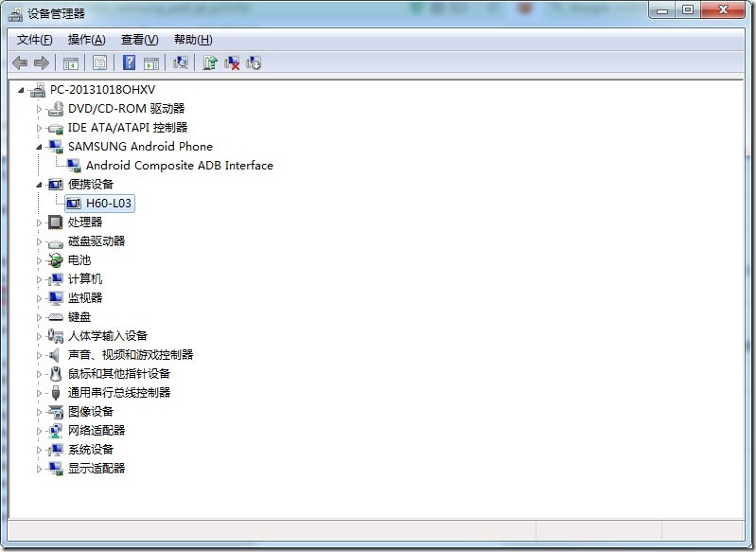Collapse the SAMSUNG Android Phone node

(40, 147)
